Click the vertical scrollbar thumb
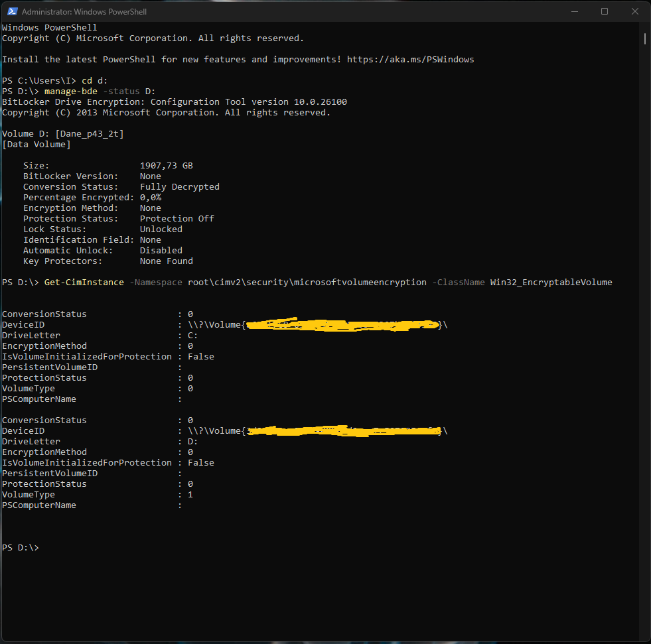The width and height of the screenshot is (651, 644). coord(645,38)
